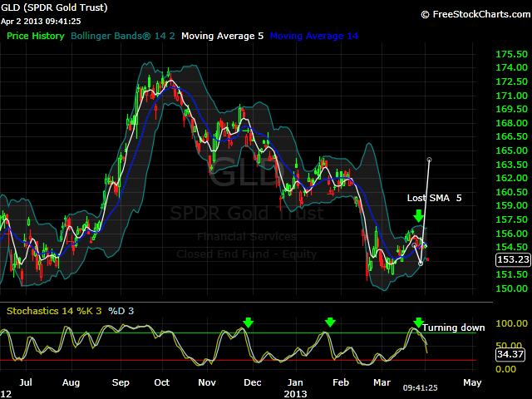
Task: Select the Turning down text annotation
Action: [453, 328]
